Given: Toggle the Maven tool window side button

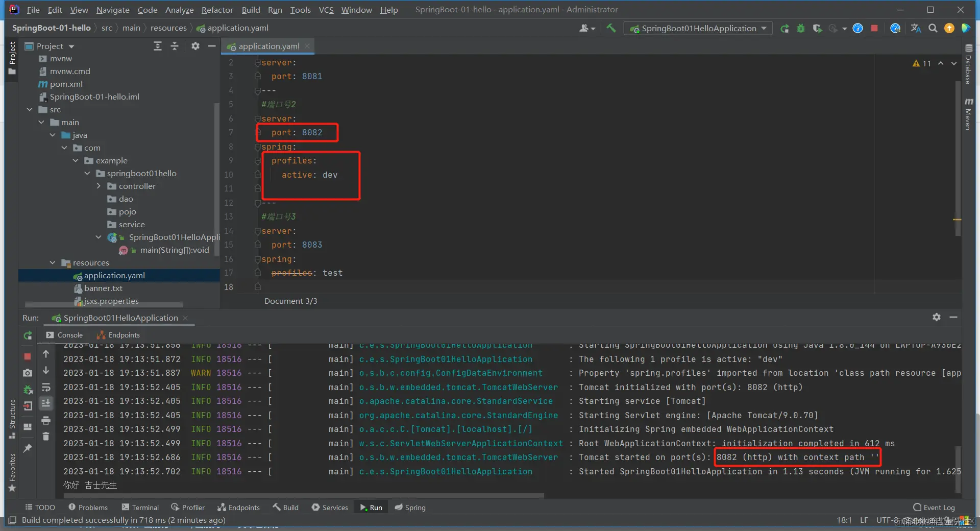Looking at the screenshot, I should pyautogui.click(x=968, y=114).
